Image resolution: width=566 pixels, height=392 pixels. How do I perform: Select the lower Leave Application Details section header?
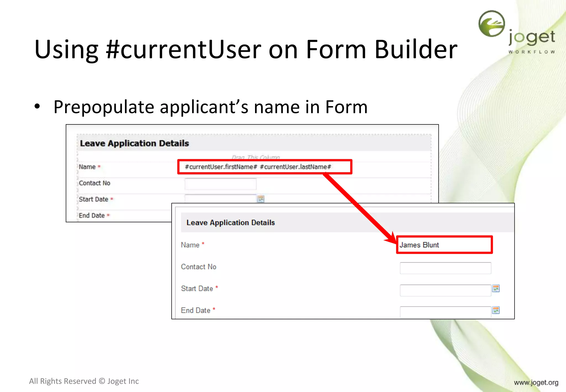230,223
